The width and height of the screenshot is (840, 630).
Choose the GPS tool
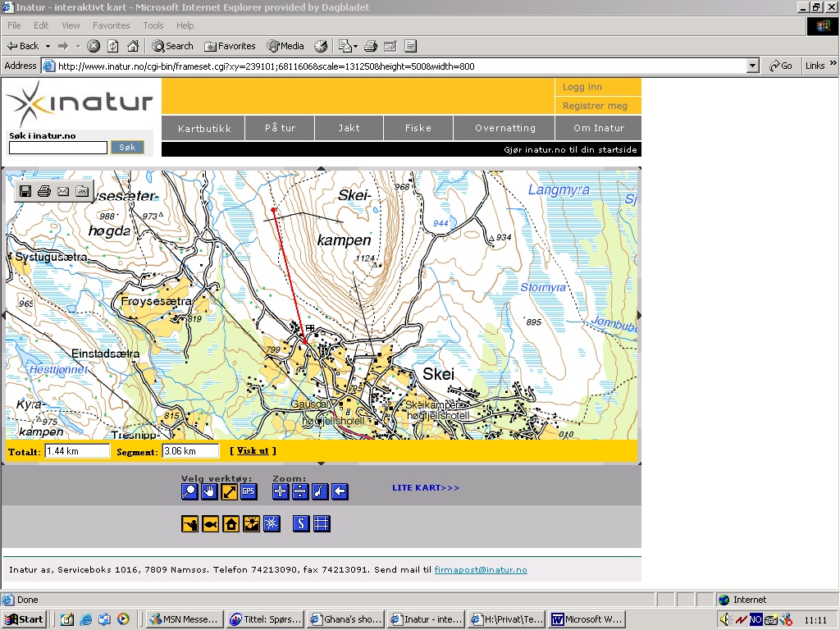point(249,492)
